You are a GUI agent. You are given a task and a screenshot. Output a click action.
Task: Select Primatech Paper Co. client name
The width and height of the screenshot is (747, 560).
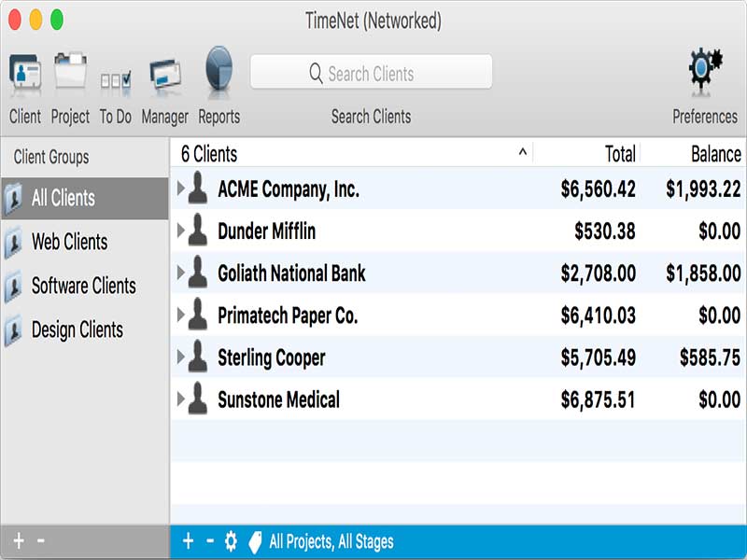(288, 315)
